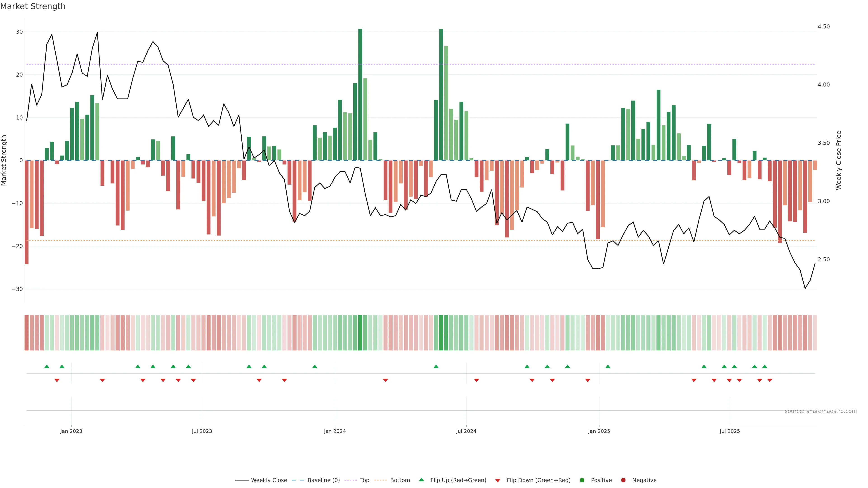Click the Negative red circle legend icon
The image size is (868, 488).
pos(623,480)
